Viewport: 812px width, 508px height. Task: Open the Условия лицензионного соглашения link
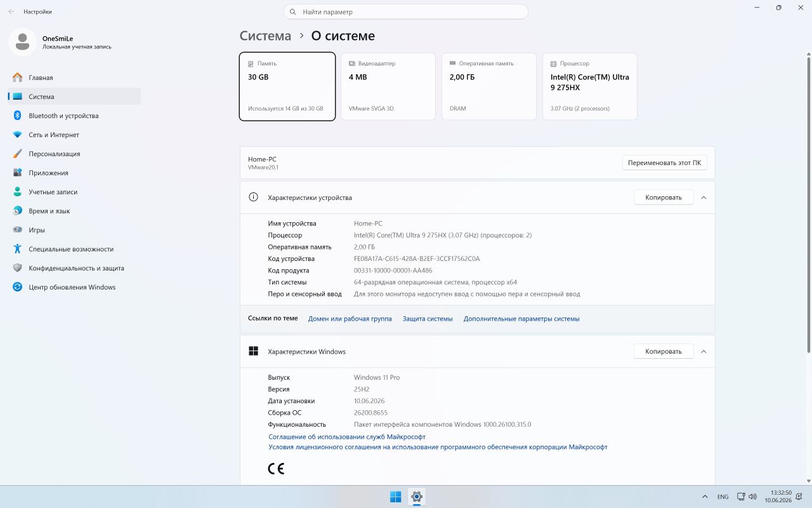(x=438, y=447)
